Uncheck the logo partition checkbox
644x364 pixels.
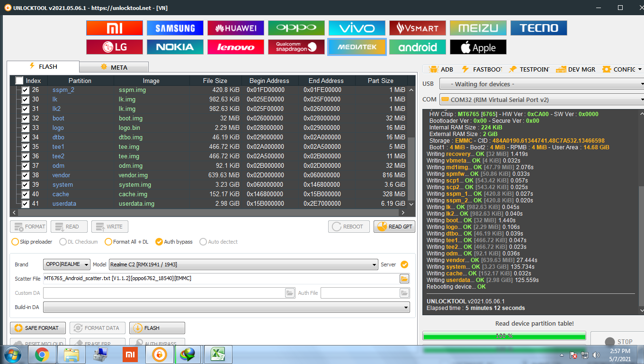click(x=26, y=128)
